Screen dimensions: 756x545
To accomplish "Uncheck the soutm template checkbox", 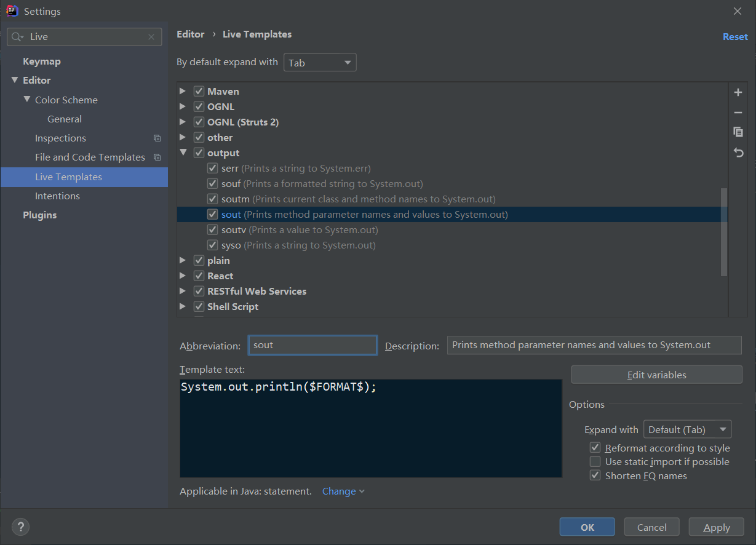I will 212,199.
